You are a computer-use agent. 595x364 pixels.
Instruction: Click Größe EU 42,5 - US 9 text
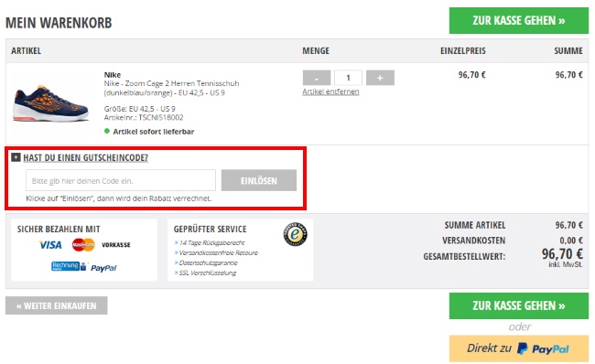point(140,109)
